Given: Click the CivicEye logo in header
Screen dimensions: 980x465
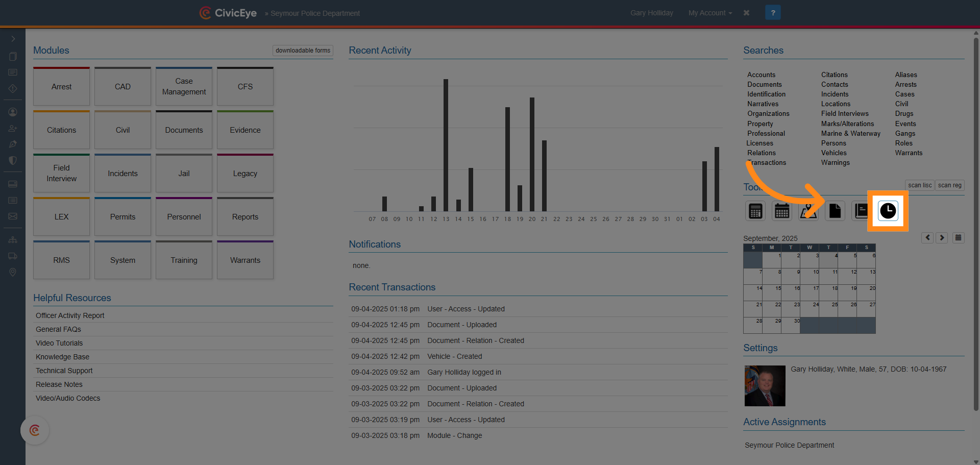Looking at the screenshot, I should [x=228, y=13].
